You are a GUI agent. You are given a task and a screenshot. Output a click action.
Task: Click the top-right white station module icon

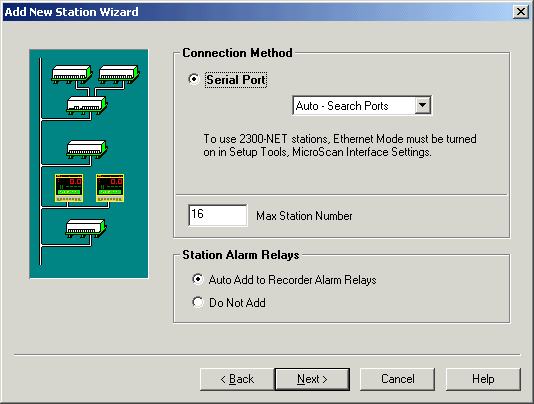119,74
